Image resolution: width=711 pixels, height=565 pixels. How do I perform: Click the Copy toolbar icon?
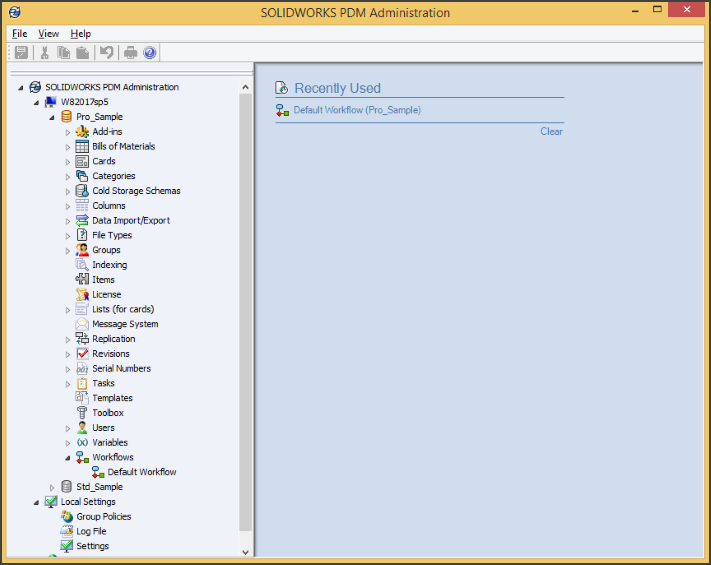(63, 53)
